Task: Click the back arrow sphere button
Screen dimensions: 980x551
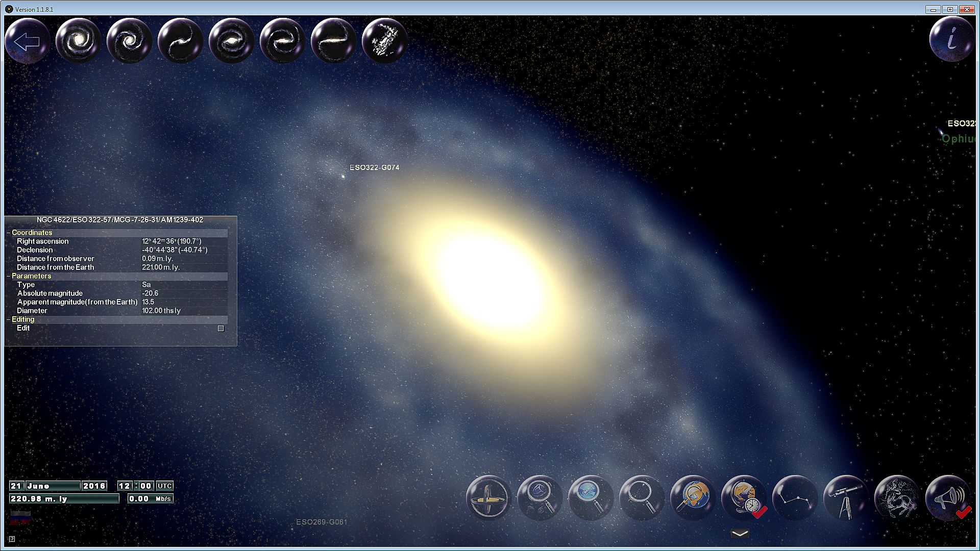Action: [27, 41]
